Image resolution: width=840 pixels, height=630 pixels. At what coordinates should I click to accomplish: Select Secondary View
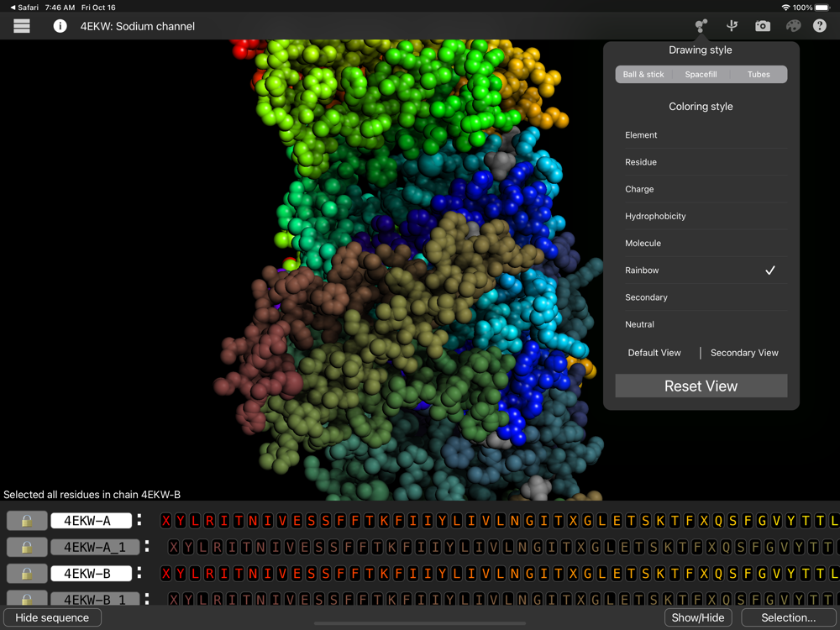pyautogui.click(x=744, y=353)
